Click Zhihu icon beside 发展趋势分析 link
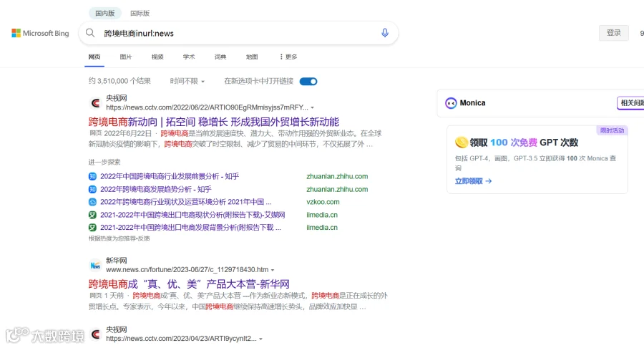Screen dimensions: 644x348 92,189
